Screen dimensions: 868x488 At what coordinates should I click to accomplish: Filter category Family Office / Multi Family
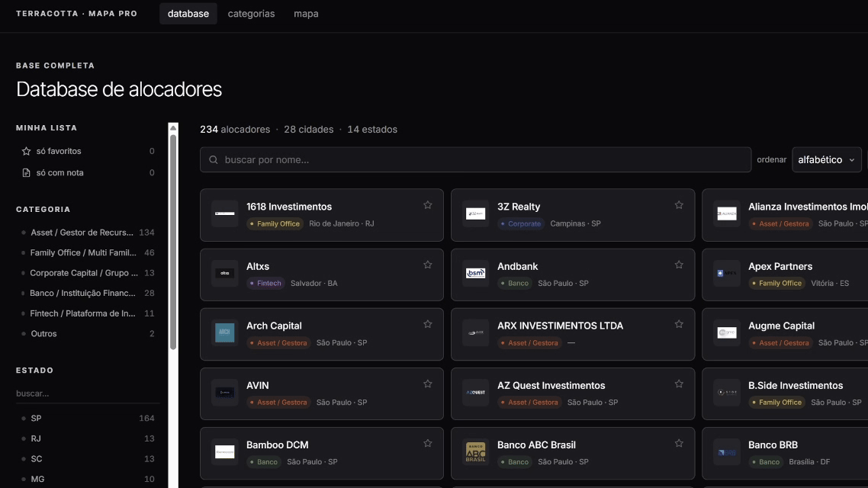click(x=88, y=252)
